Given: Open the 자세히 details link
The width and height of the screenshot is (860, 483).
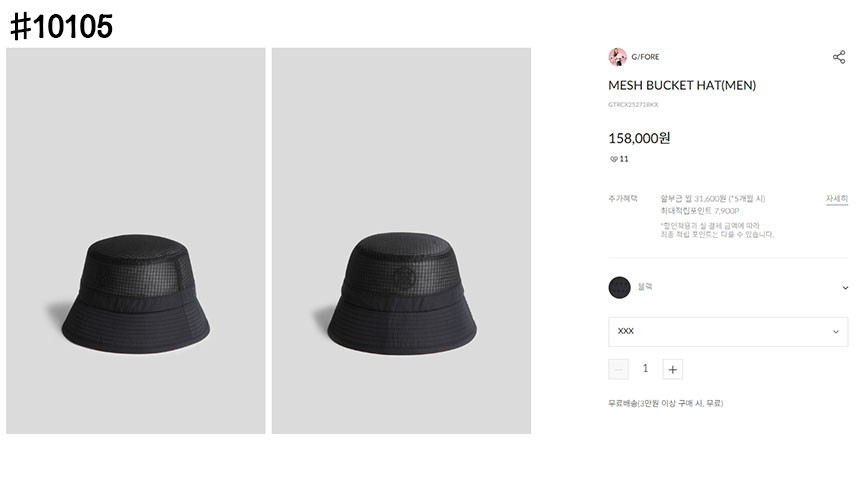Looking at the screenshot, I should coord(836,199).
